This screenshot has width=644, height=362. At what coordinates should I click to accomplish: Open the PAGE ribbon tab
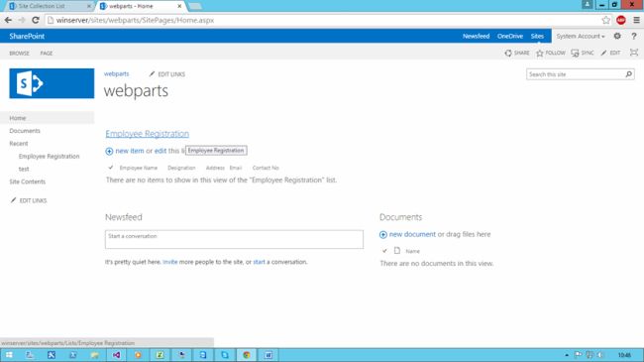tap(47, 54)
